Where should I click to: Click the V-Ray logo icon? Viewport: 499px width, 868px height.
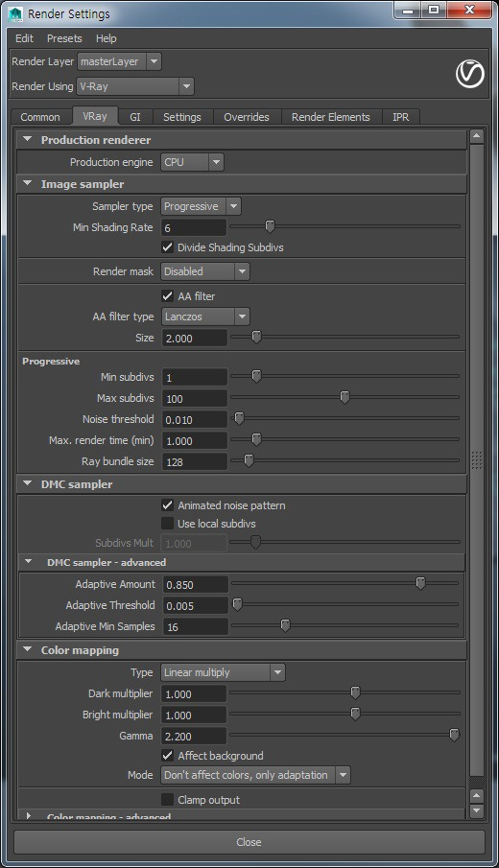click(x=469, y=74)
